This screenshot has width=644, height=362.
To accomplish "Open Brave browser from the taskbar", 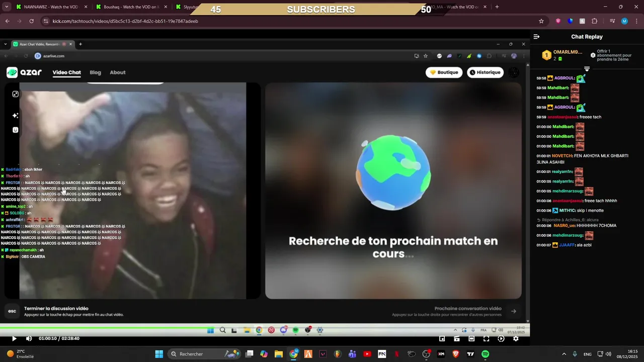I will coord(456,354).
